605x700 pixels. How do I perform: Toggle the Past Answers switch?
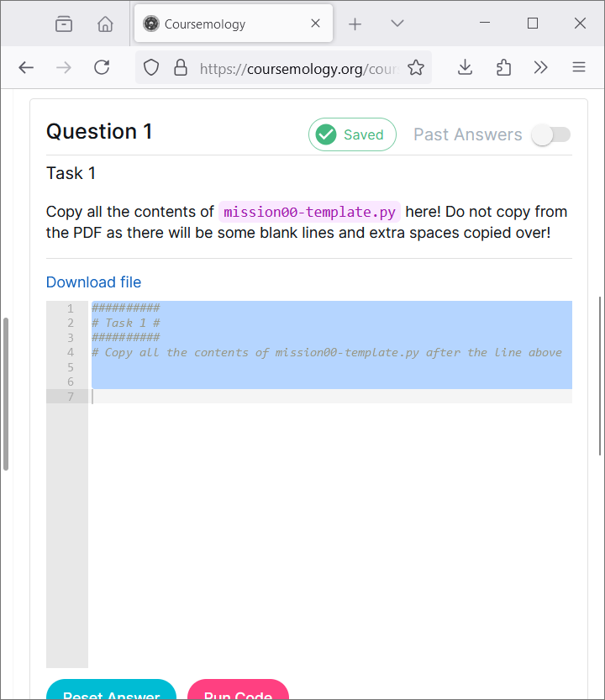coord(551,134)
